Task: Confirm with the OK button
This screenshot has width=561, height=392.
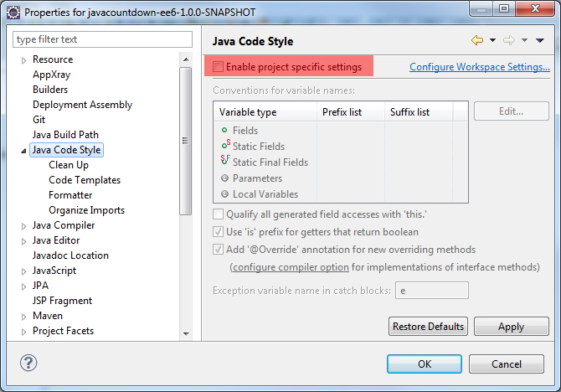Action: [425, 364]
